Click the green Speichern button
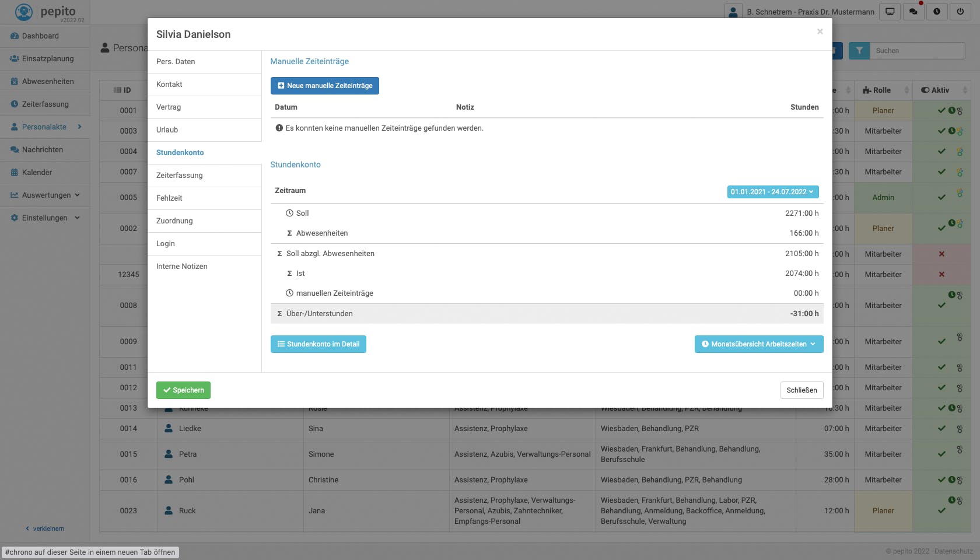The height and width of the screenshot is (560, 980). (x=183, y=390)
